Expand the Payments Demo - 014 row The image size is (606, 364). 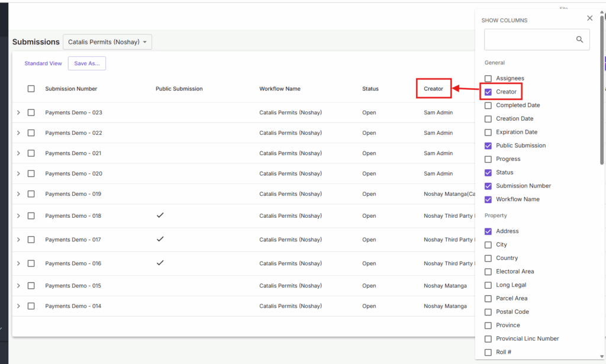18,306
